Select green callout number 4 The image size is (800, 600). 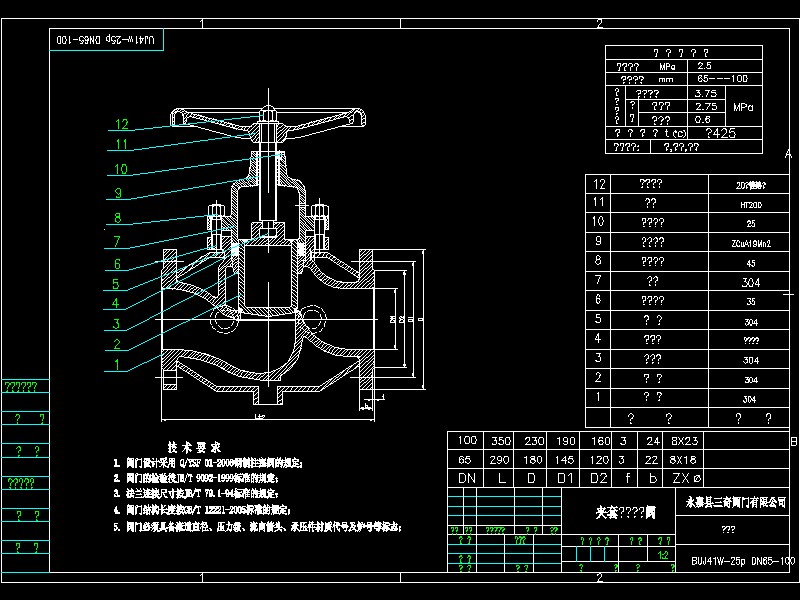[116, 303]
